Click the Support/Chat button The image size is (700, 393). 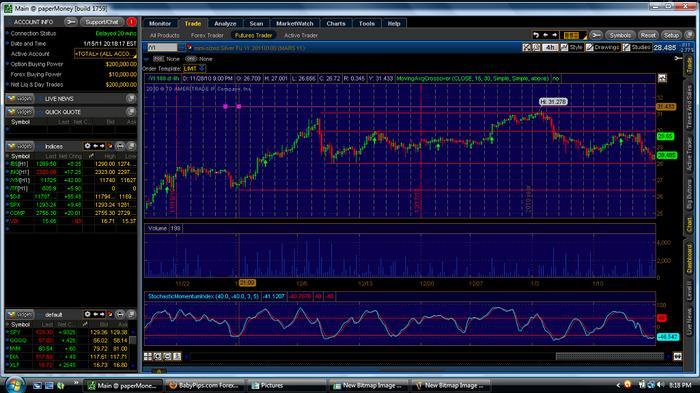pyautogui.click(x=102, y=22)
